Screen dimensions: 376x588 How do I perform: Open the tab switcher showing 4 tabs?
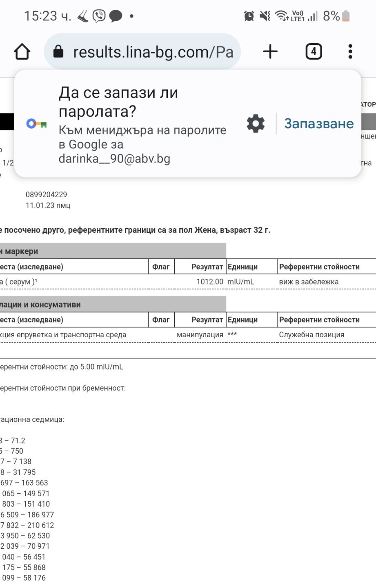[x=314, y=52]
